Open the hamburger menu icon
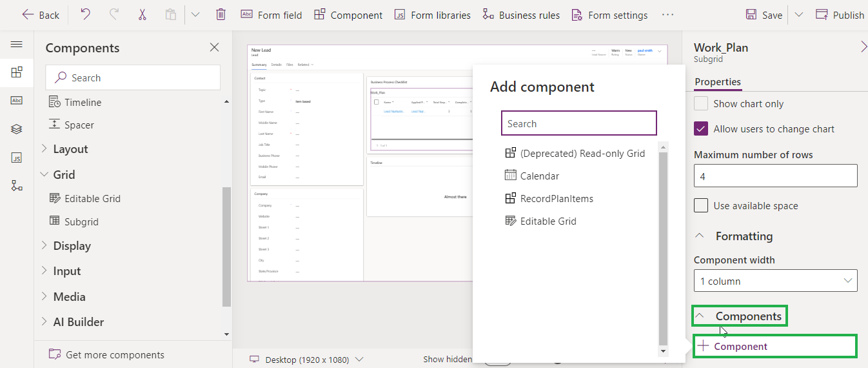This screenshot has width=868, height=368. click(17, 45)
